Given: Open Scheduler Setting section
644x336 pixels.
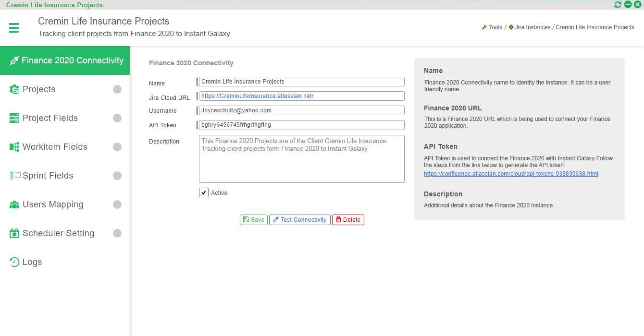Looking at the screenshot, I should (65, 233).
